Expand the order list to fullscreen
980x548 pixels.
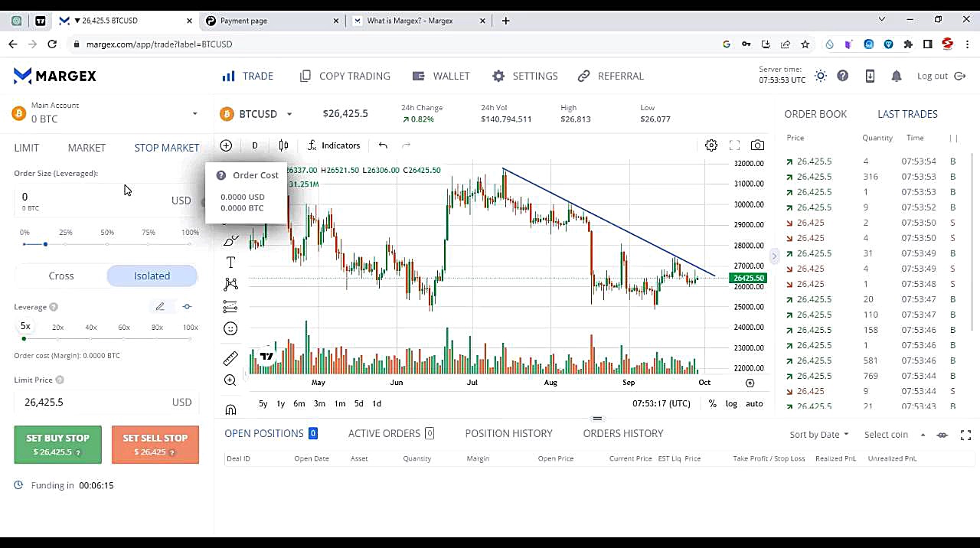[x=965, y=435]
